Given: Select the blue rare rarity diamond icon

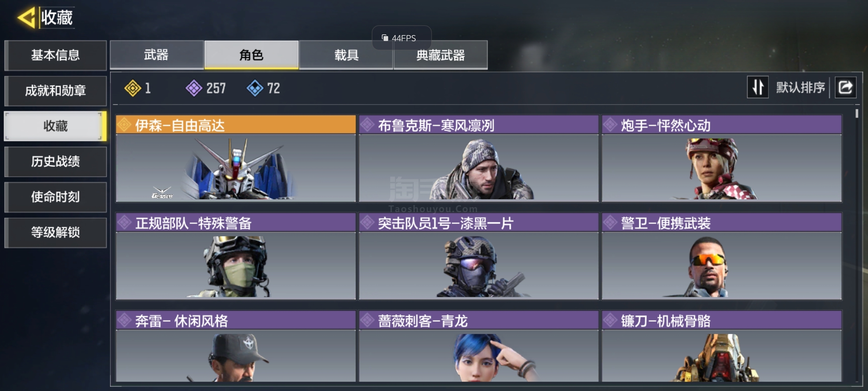Looking at the screenshot, I should [255, 88].
